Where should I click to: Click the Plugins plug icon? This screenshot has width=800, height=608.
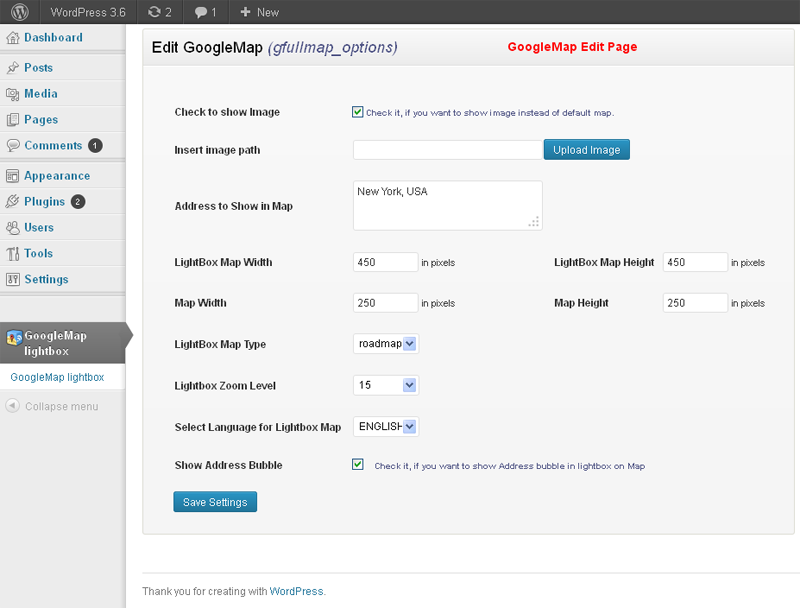click(x=13, y=201)
